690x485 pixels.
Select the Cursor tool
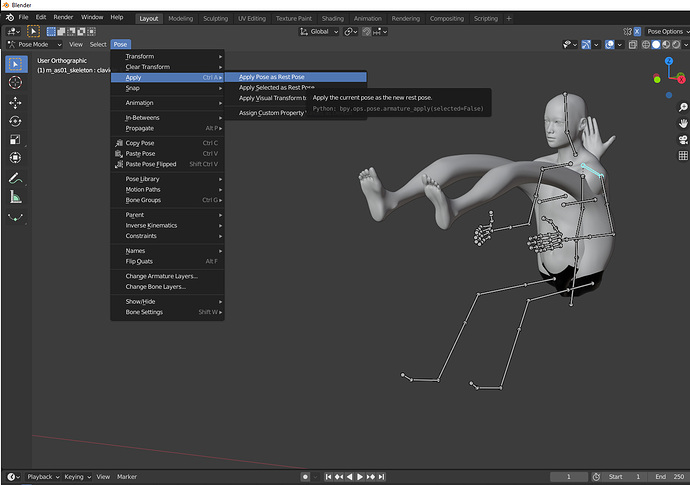coord(15,82)
